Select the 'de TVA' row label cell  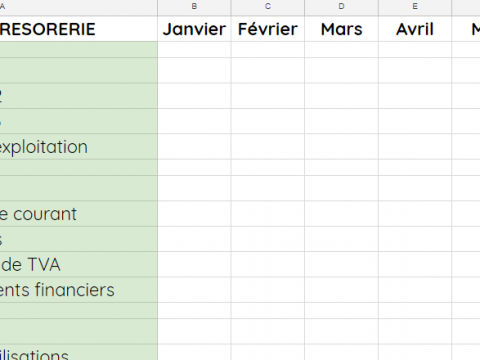click(79, 264)
